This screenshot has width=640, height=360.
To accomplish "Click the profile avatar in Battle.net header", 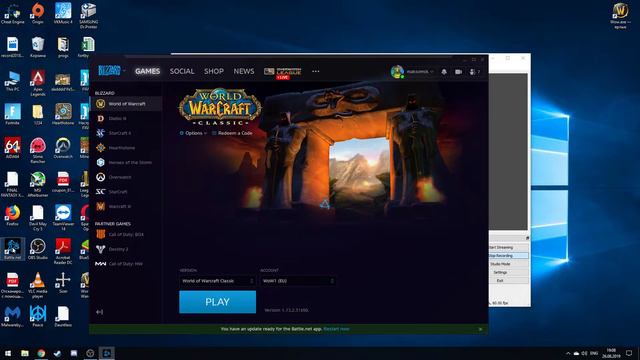I will pos(397,72).
